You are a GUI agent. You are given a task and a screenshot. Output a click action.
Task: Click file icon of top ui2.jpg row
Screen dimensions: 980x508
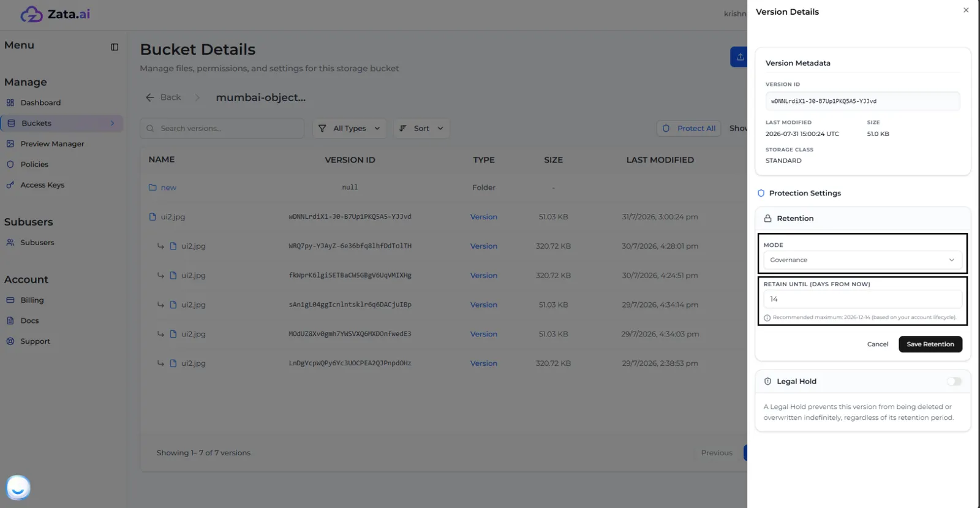[x=153, y=217]
